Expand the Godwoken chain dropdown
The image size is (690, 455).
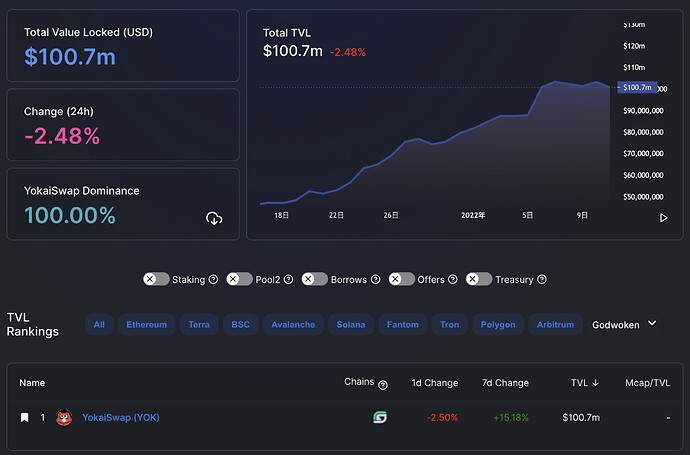pyautogui.click(x=624, y=325)
